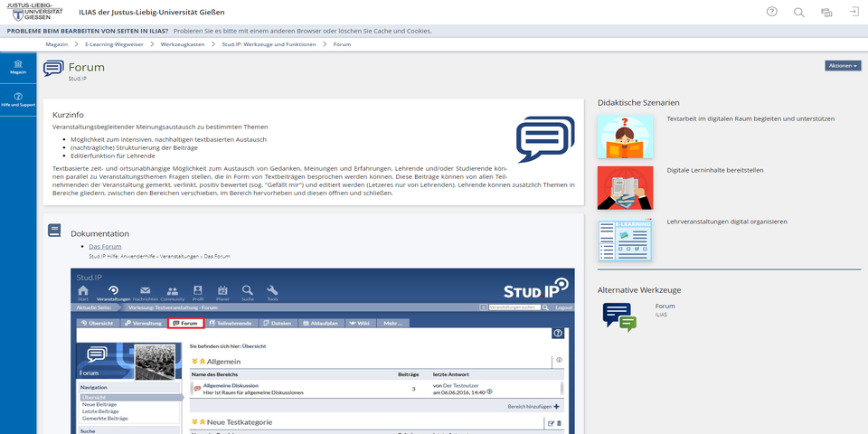Open Lehrveranstaltungen digital organisieren link
Viewport: 868px width, 434px height.
[727, 222]
